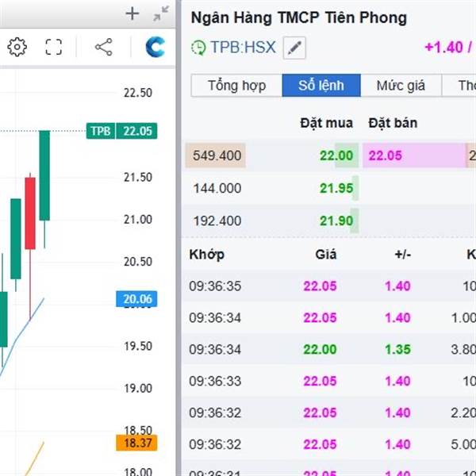The image size is (476, 476).
Task: Click the blue 20.06 indicator label
Action: pos(136,299)
